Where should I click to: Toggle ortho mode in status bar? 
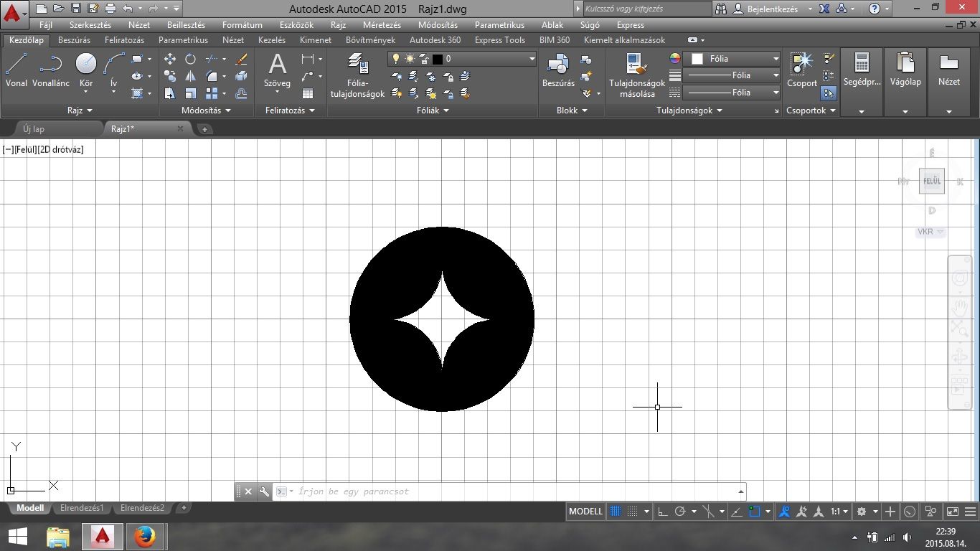pos(662,512)
